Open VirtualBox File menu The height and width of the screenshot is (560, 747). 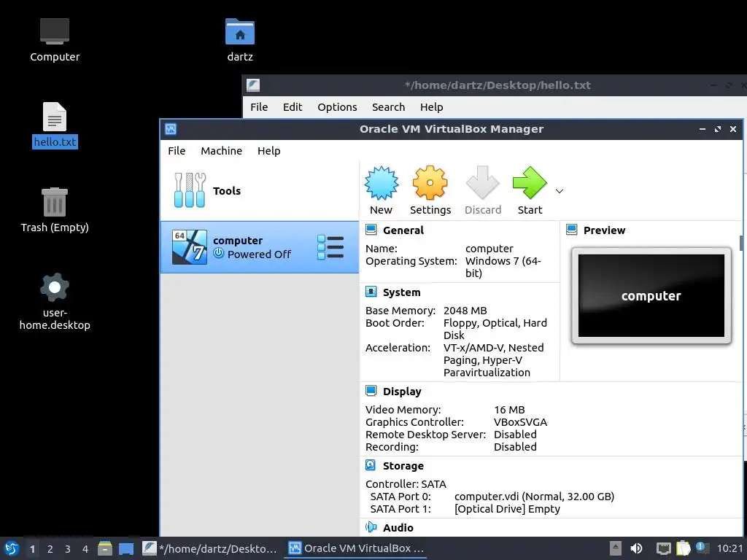tap(177, 151)
